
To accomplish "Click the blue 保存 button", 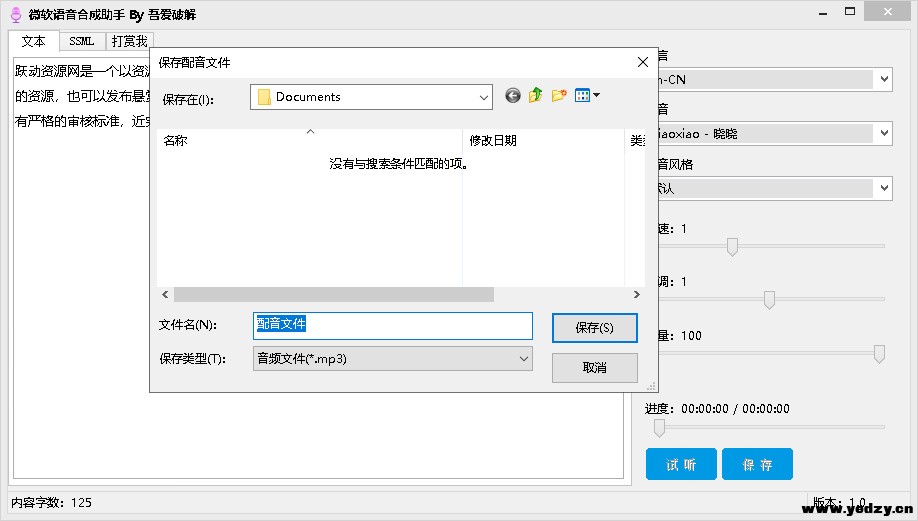I will pyautogui.click(x=757, y=464).
